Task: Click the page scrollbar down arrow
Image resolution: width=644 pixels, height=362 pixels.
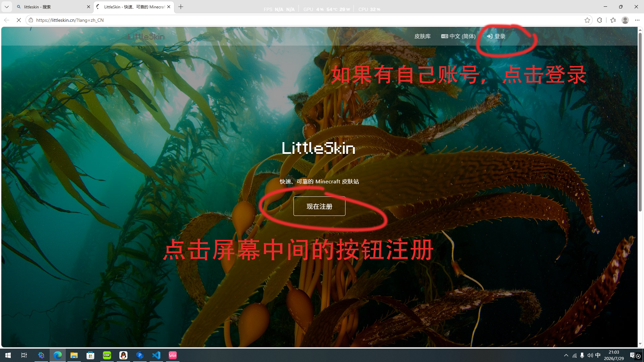Action: coord(640,344)
